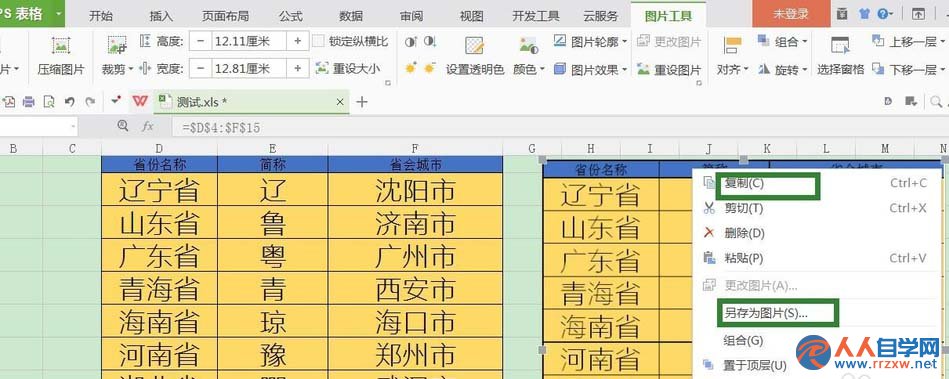Click the Reset Picture (重设图片) button
This screenshot has width=949, height=379.
coord(669,69)
